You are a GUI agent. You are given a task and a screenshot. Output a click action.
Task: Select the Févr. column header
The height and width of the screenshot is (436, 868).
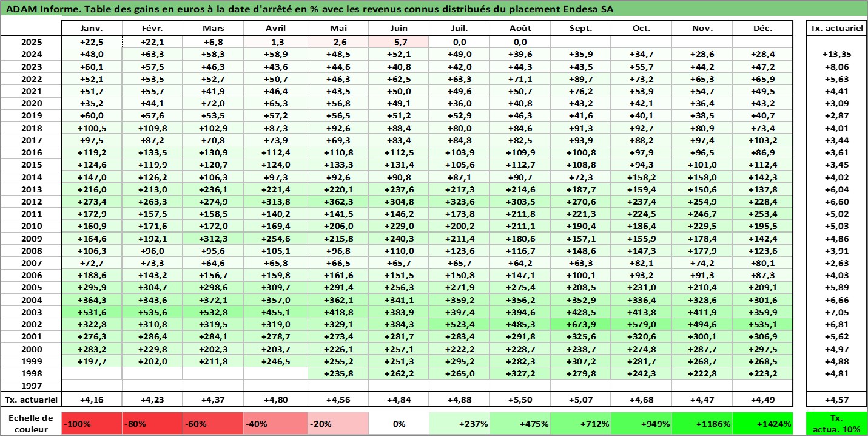[x=152, y=29]
